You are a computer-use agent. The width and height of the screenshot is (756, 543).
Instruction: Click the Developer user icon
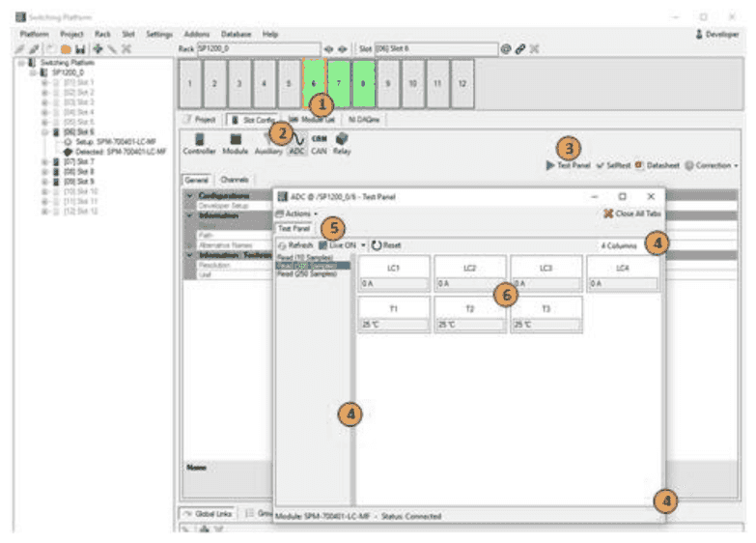699,34
